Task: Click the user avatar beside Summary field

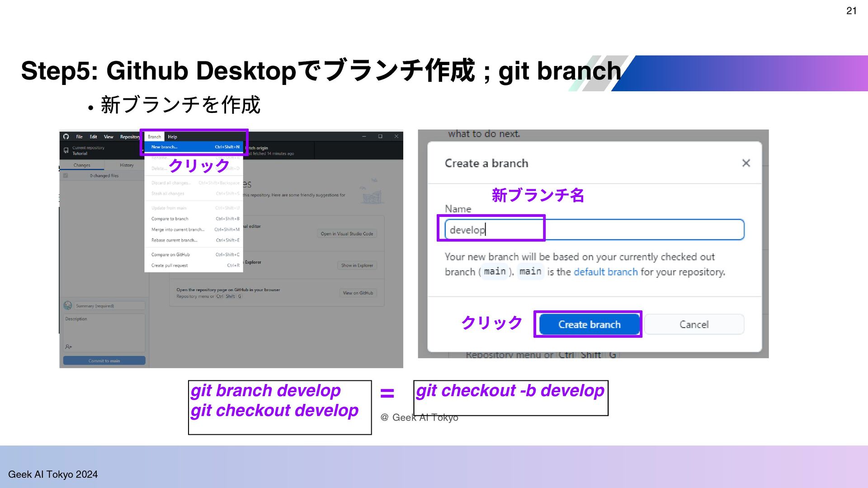Action: coord(68,305)
